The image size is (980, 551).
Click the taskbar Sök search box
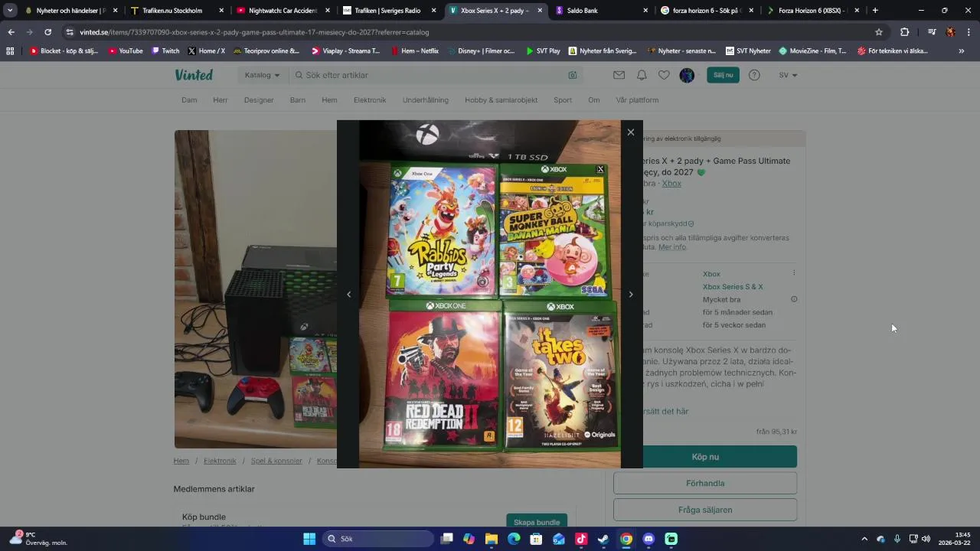(378, 539)
